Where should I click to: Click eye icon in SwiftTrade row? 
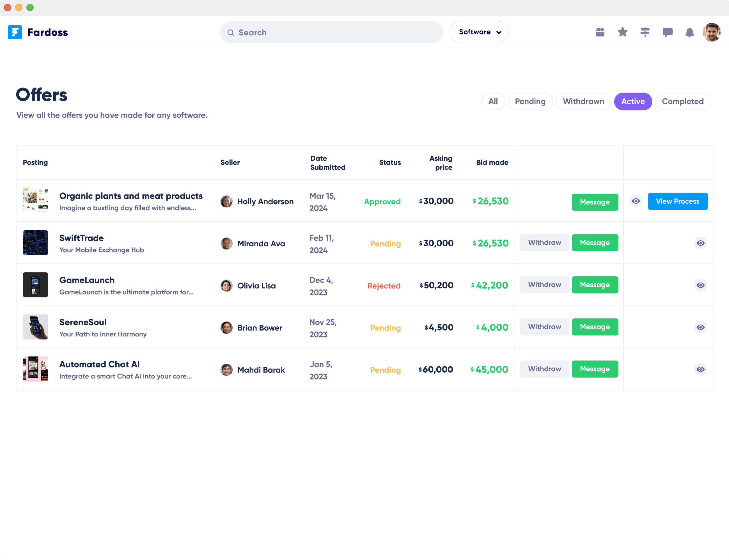700,243
